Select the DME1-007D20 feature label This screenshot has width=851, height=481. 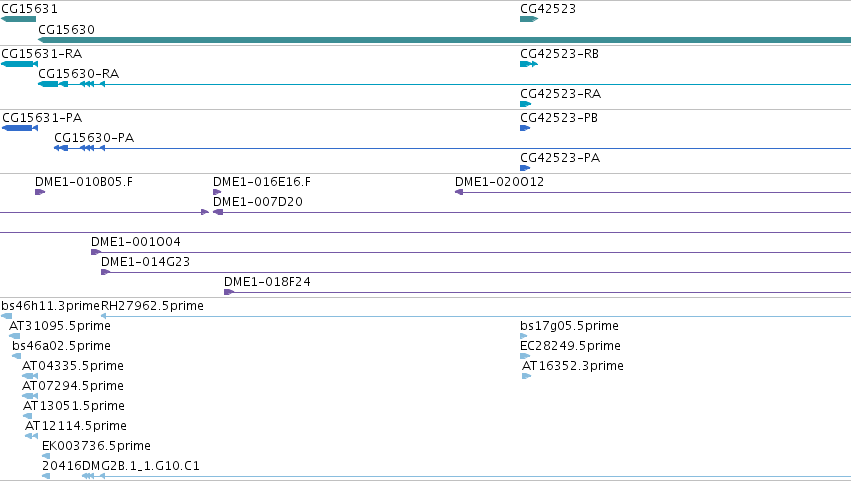pos(258,202)
